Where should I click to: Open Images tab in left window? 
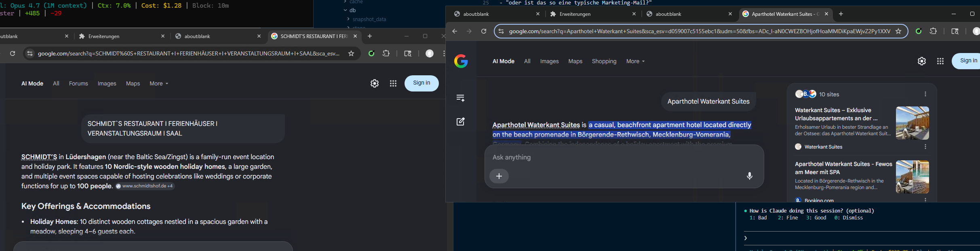click(x=107, y=83)
